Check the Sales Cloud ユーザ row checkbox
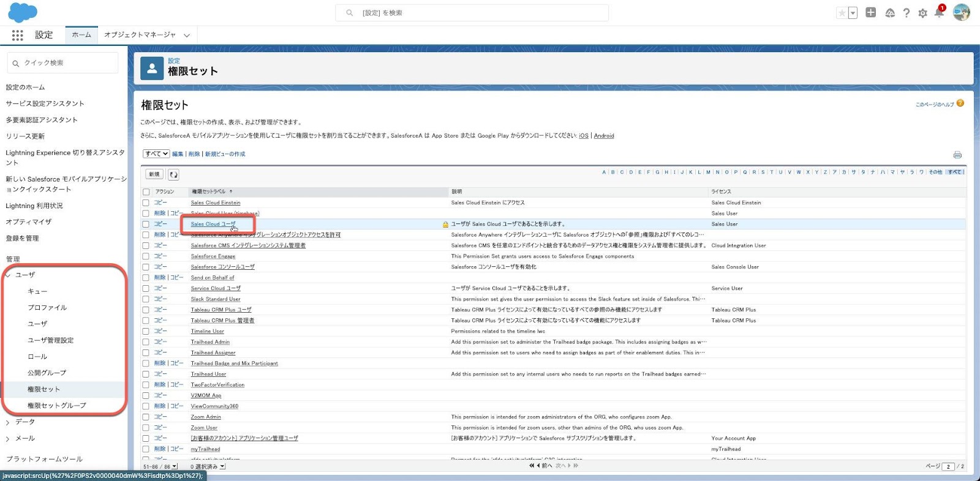This screenshot has width=980, height=481. pyautogui.click(x=146, y=224)
